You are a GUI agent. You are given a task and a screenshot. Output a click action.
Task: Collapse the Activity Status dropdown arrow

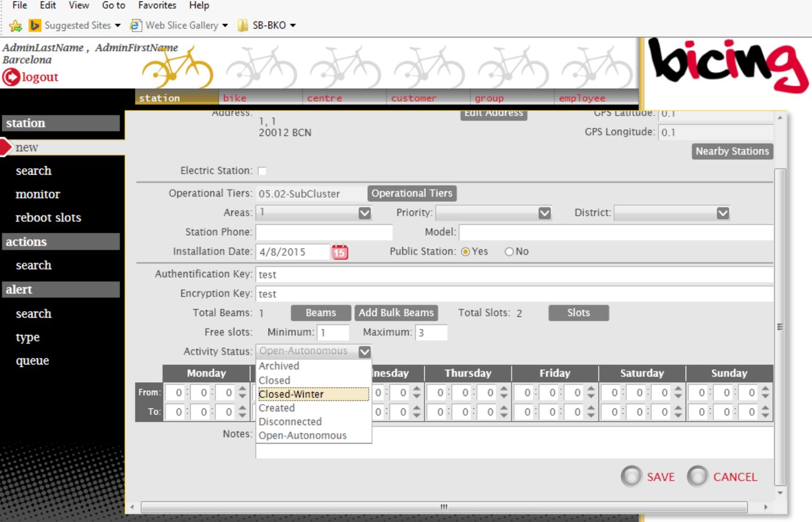(x=365, y=352)
